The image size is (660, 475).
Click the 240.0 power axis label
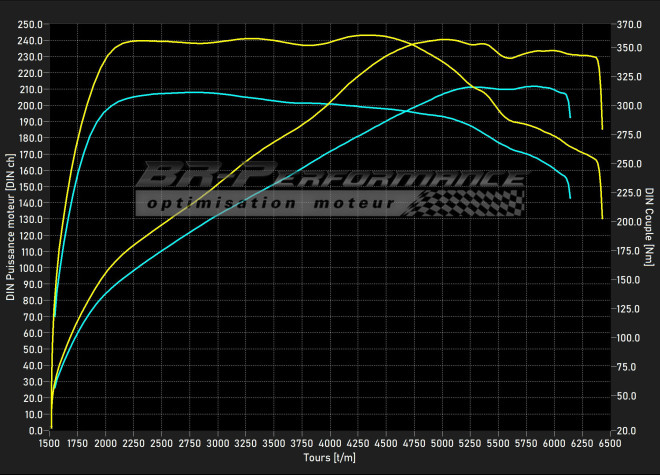click(30, 41)
